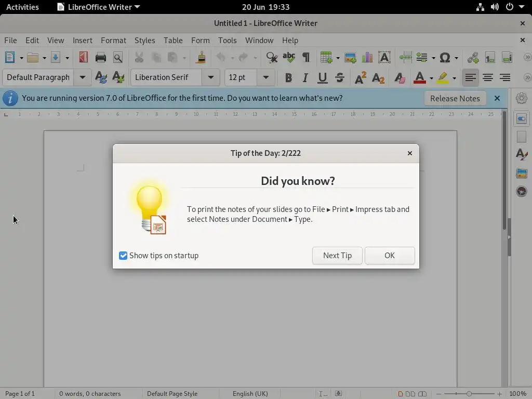This screenshot has width=532, height=399.
Task: Toggle Italic formatting
Action: tap(305, 78)
